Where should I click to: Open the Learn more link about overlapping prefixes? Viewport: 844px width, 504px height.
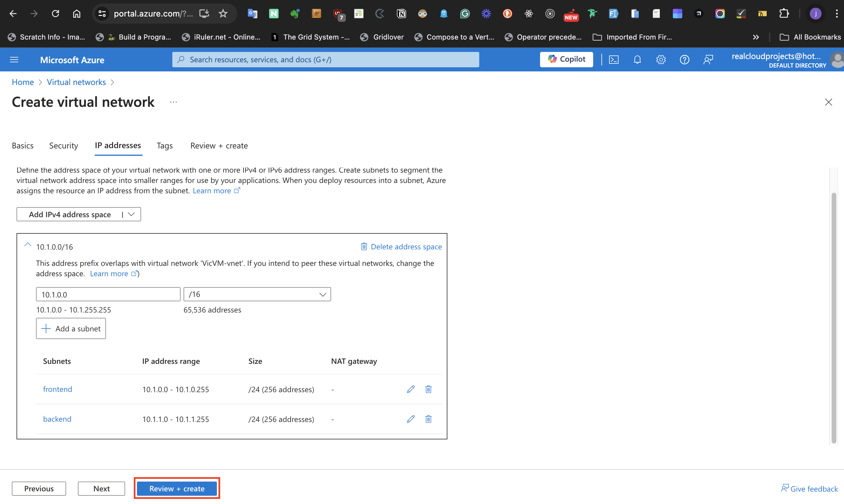pyautogui.click(x=110, y=274)
